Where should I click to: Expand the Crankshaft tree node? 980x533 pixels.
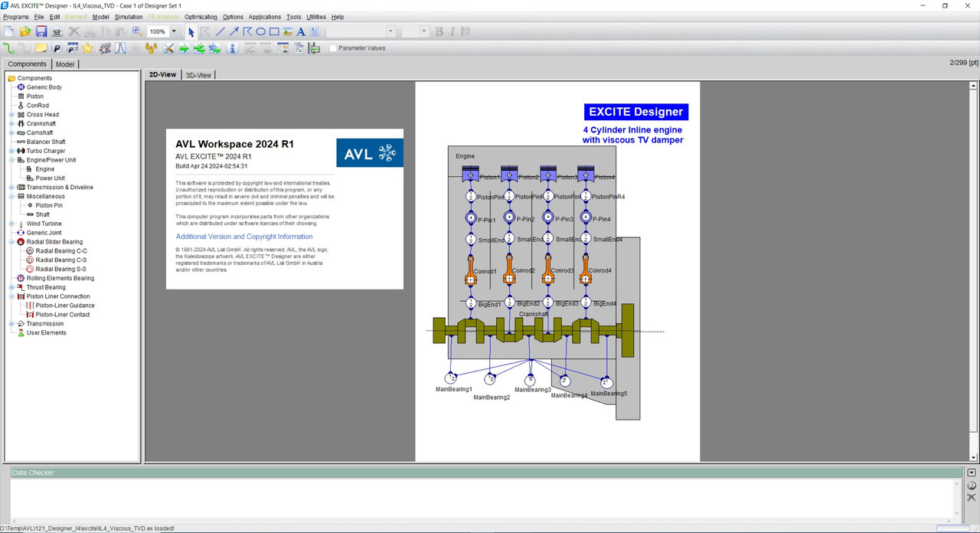tap(11, 123)
